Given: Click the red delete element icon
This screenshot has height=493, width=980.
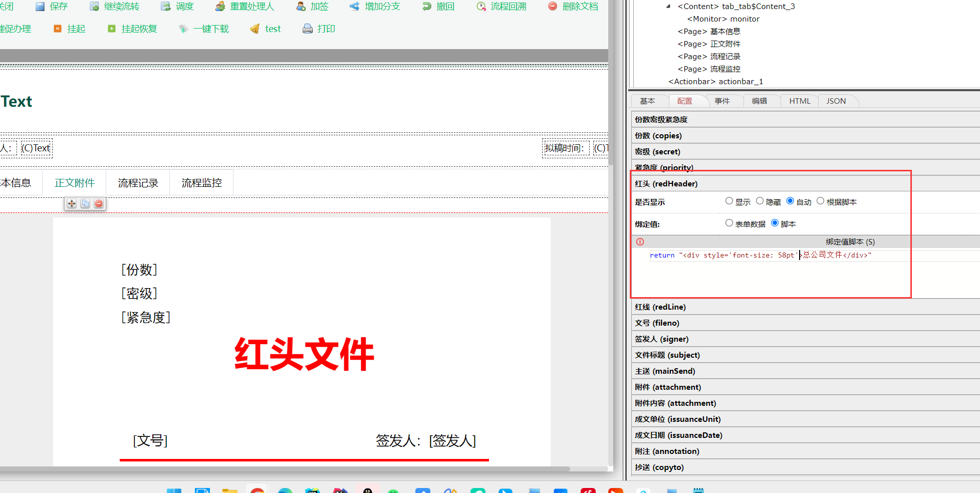Looking at the screenshot, I should [x=99, y=203].
